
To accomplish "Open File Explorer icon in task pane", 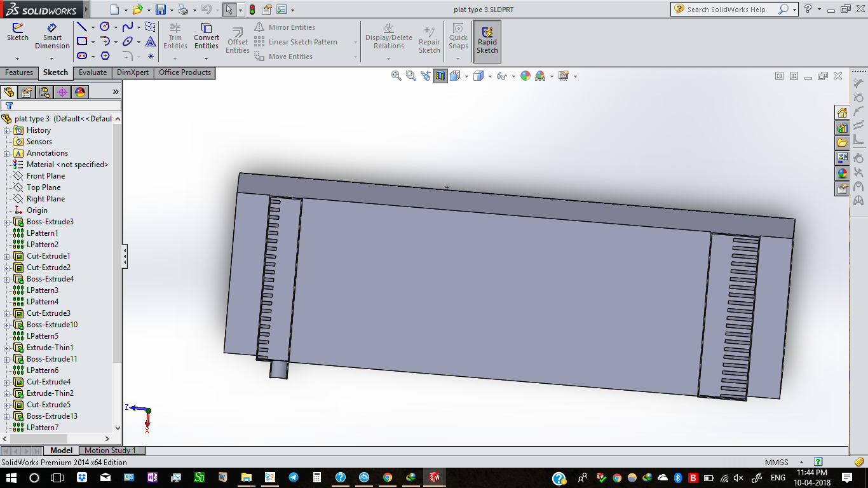I will click(x=842, y=143).
